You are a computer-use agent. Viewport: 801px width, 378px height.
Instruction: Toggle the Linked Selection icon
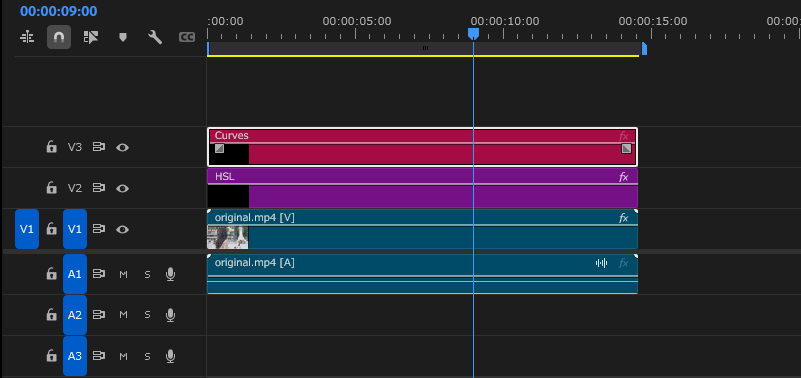91,37
